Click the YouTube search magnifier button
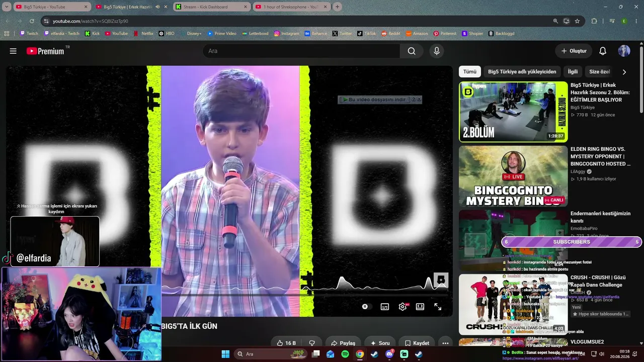Image resolution: width=644 pixels, height=362 pixels. (412, 51)
